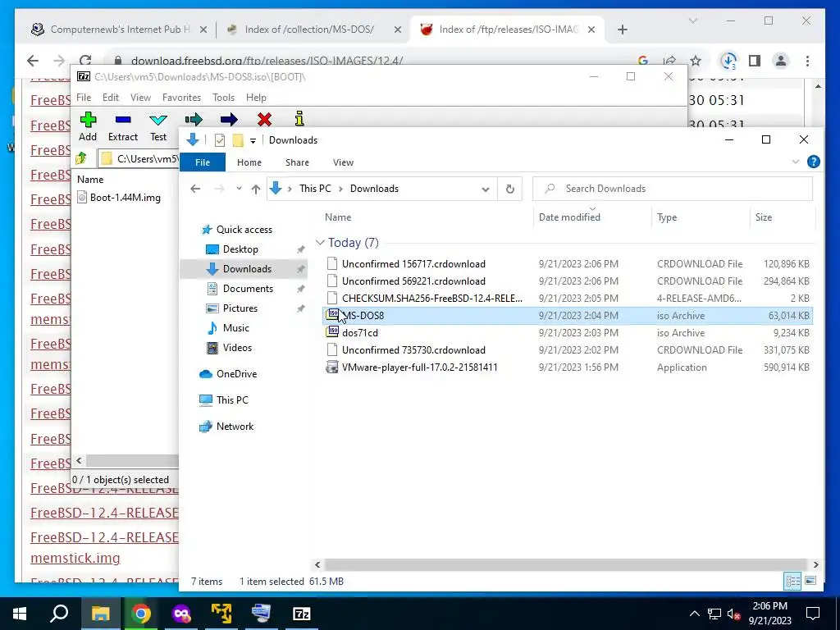
Task: Switch to the Index of /collection/MS-DOS/ Chrome tab
Action: click(x=309, y=30)
